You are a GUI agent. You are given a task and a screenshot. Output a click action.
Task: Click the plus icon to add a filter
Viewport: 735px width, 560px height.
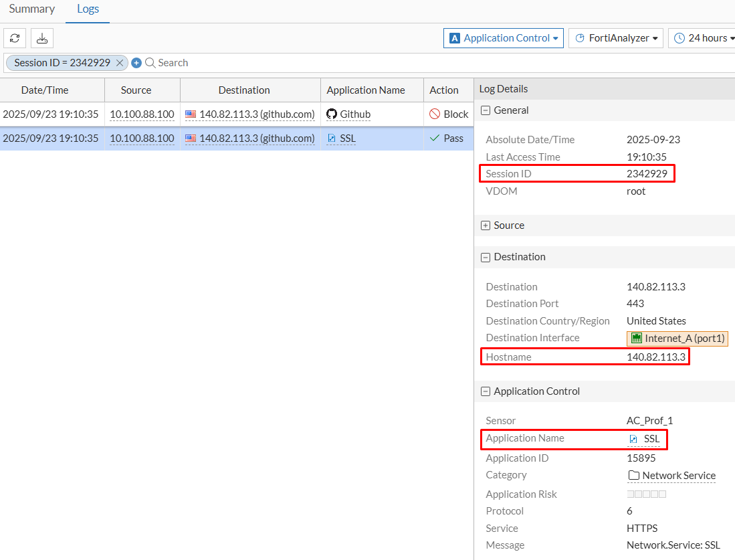tap(136, 62)
